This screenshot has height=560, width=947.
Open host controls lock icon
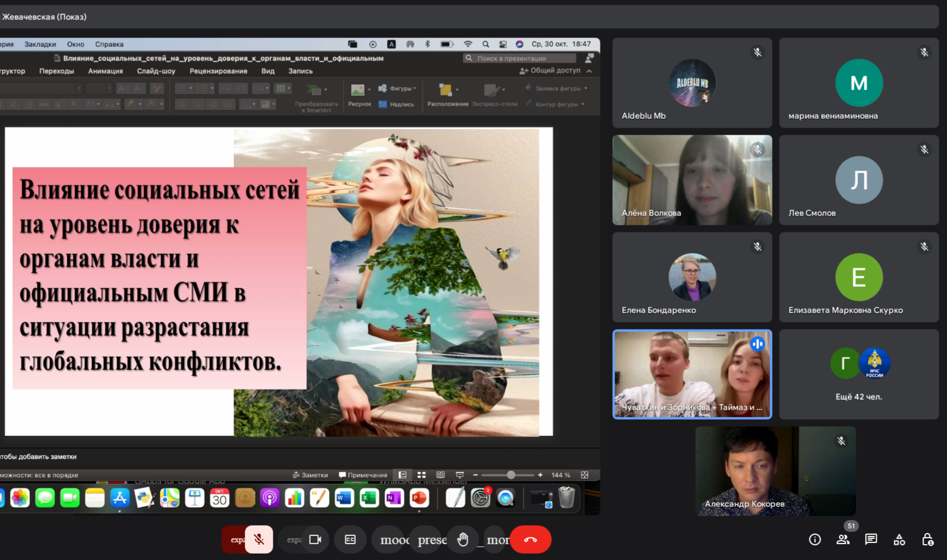coord(928,540)
